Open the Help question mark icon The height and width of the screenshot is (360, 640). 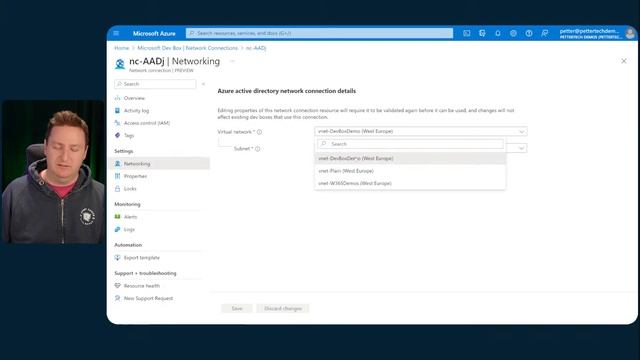tap(529, 33)
